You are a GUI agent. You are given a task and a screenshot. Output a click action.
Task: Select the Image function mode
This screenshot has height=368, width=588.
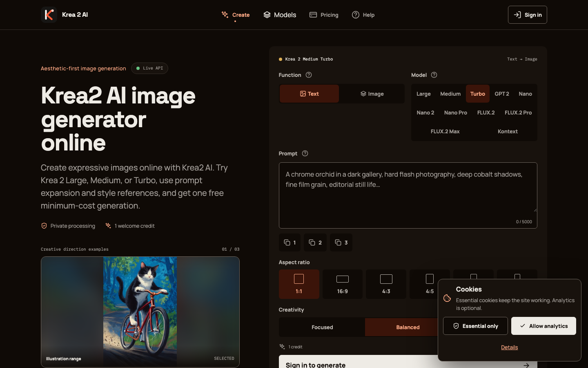(x=372, y=94)
